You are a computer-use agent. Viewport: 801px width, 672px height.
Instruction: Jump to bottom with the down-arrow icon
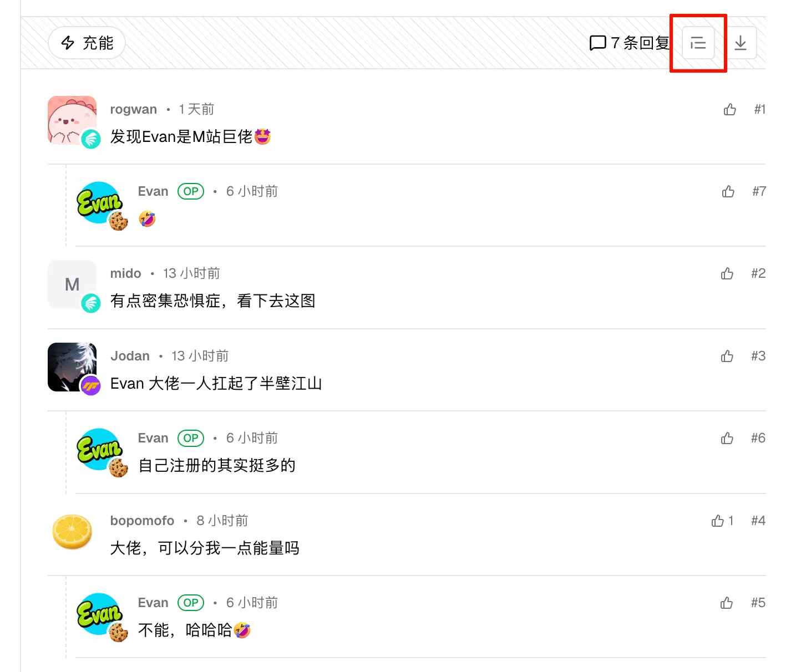coord(741,43)
